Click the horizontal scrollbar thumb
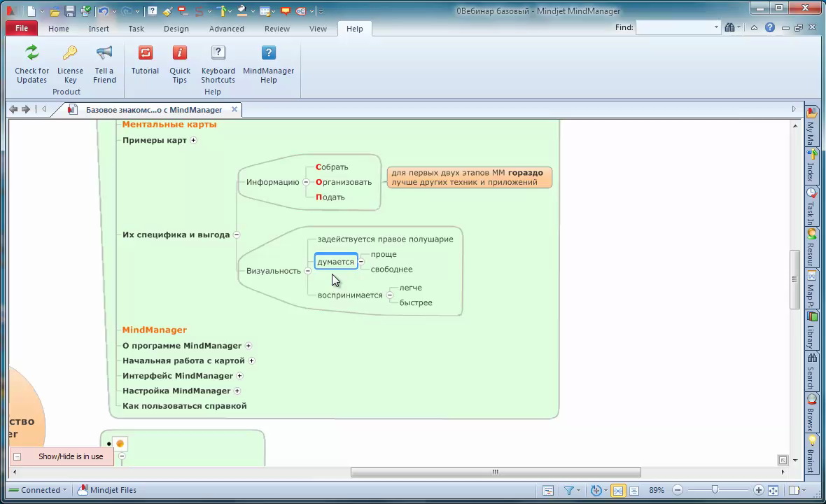 (496, 472)
